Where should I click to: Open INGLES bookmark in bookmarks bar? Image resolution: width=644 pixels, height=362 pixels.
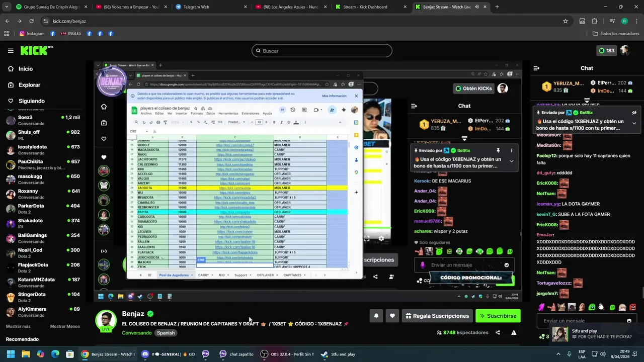(71, 34)
